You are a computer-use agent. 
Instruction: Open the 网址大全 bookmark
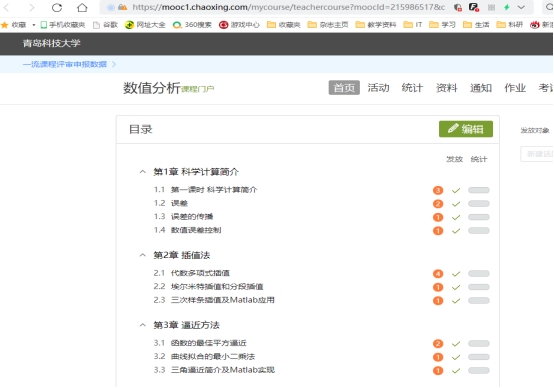(x=145, y=25)
